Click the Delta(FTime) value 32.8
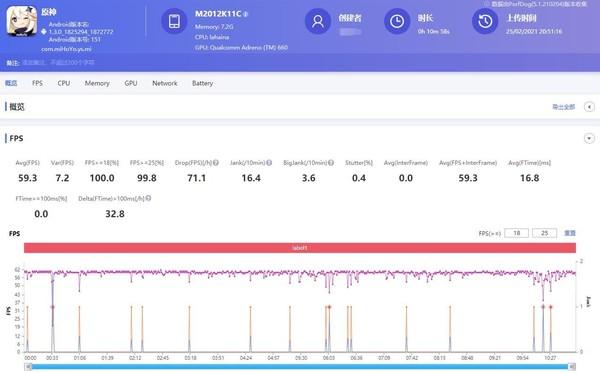Viewport: 600px width, 373px height. [115, 214]
